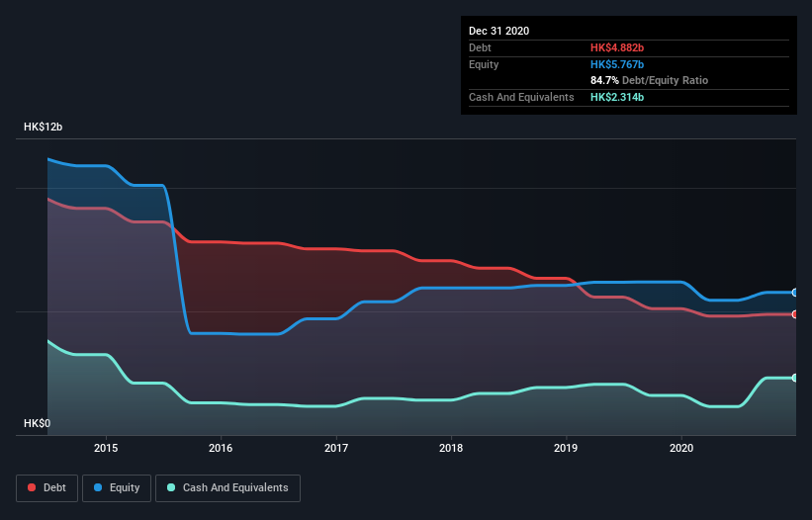Click the Debt row label in tooltip
The width and height of the screenshot is (812, 520).
[480, 47]
